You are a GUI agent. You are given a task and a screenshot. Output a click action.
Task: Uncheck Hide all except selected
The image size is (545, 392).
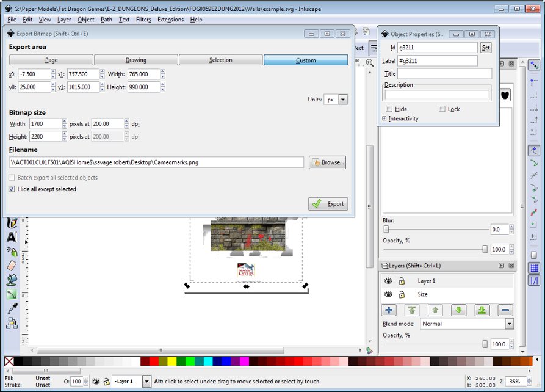(12, 189)
